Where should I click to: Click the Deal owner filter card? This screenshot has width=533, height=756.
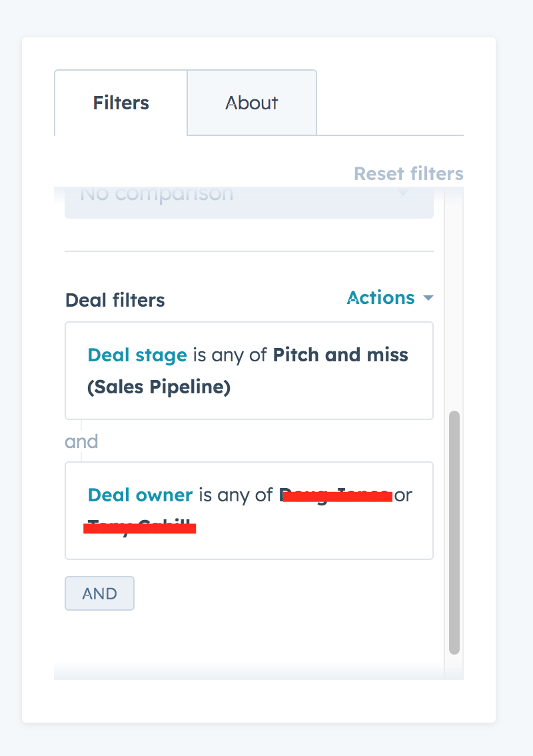[249, 510]
